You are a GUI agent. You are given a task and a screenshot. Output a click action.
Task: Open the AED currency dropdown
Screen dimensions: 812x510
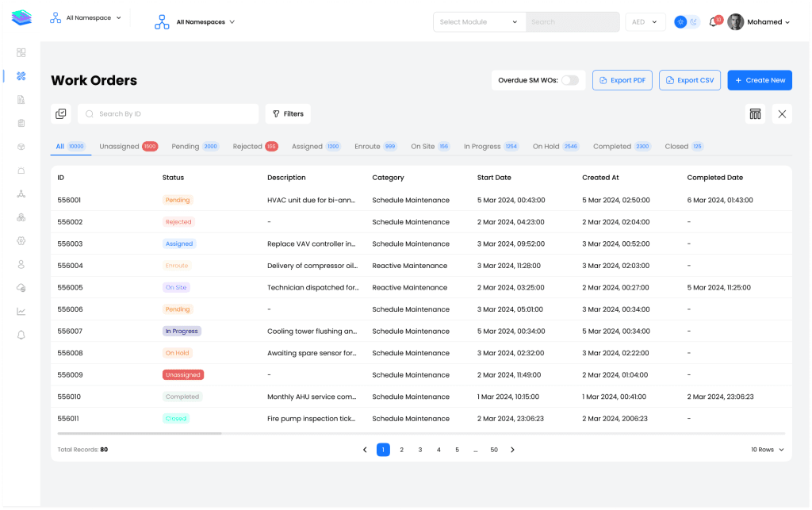645,22
